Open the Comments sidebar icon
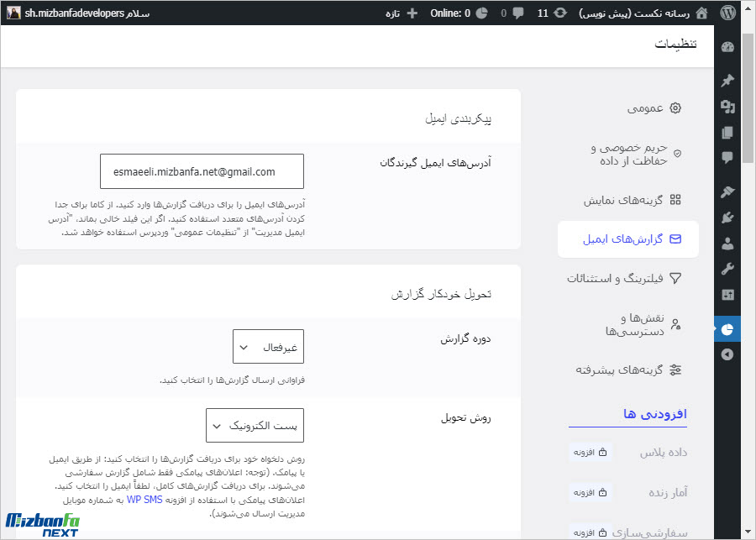Image resolution: width=756 pixels, height=540 pixels. (x=727, y=158)
